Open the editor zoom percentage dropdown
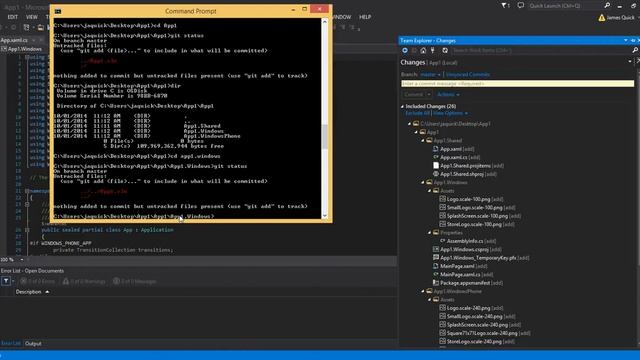This screenshot has width=640, height=360. tap(22, 260)
